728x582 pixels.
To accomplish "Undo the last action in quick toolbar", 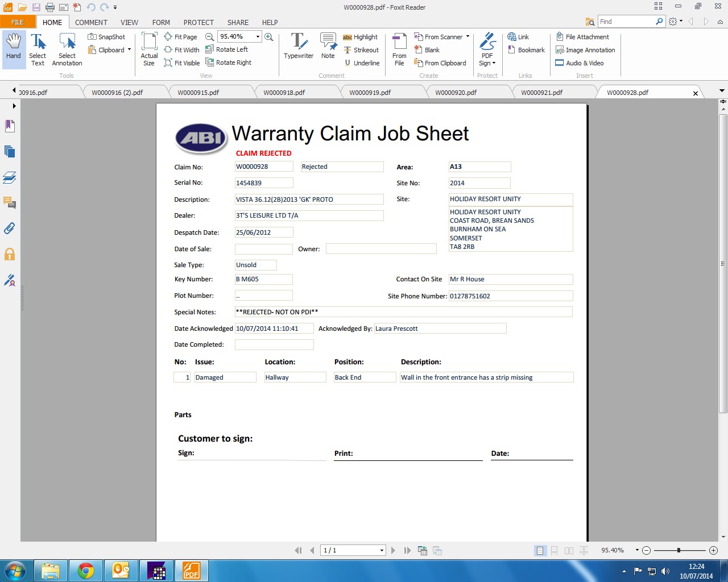I will click(x=91, y=7).
